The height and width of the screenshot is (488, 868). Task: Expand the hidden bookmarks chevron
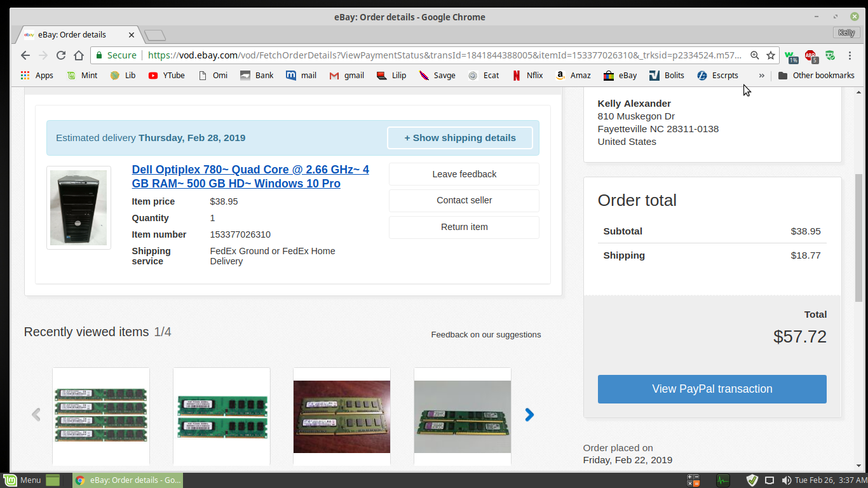pyautogui.click(x=761, y=75)
